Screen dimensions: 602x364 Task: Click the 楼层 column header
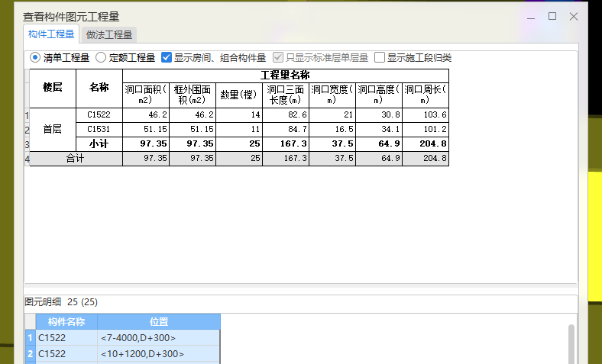pyautogui.click(x=53, y=89)
